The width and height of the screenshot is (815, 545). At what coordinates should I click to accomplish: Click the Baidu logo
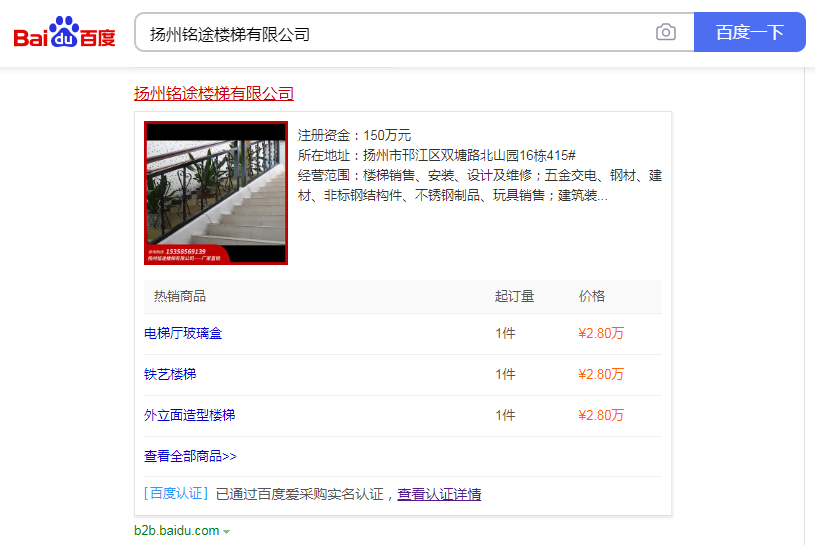pyautogui.click(x=65, y=33)
